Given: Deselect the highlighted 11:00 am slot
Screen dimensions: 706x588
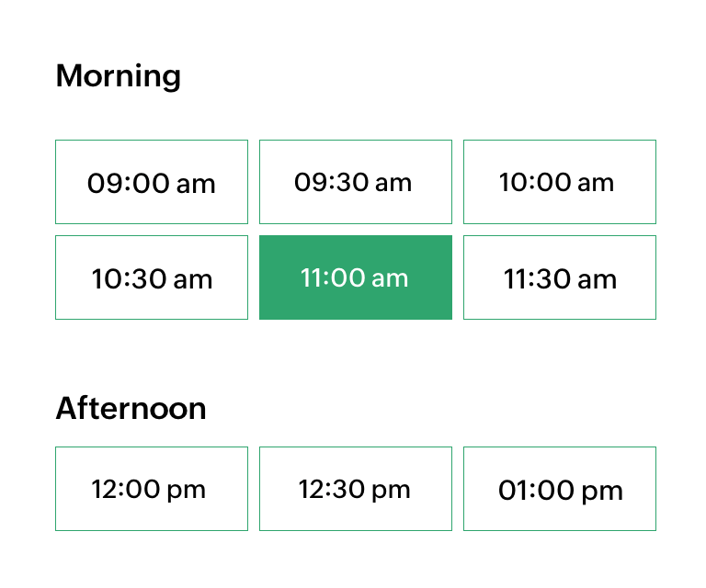Looking at the screenshot, I should point(356,277).
